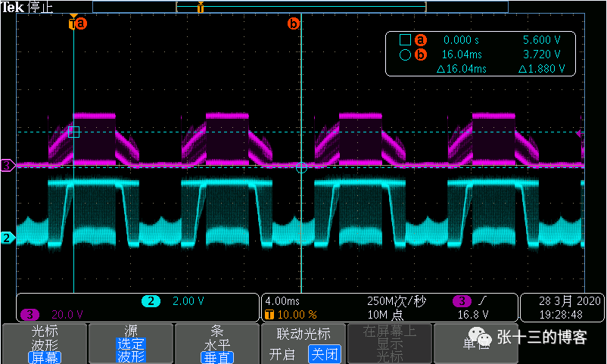Click the channel 3 ground level indicator

(x=8, y=165)
